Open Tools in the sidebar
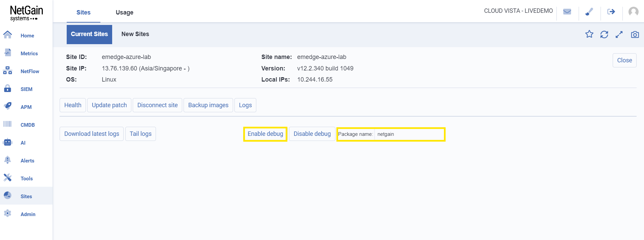This screenshot has height=240, width=644. [x=27, y=179]
